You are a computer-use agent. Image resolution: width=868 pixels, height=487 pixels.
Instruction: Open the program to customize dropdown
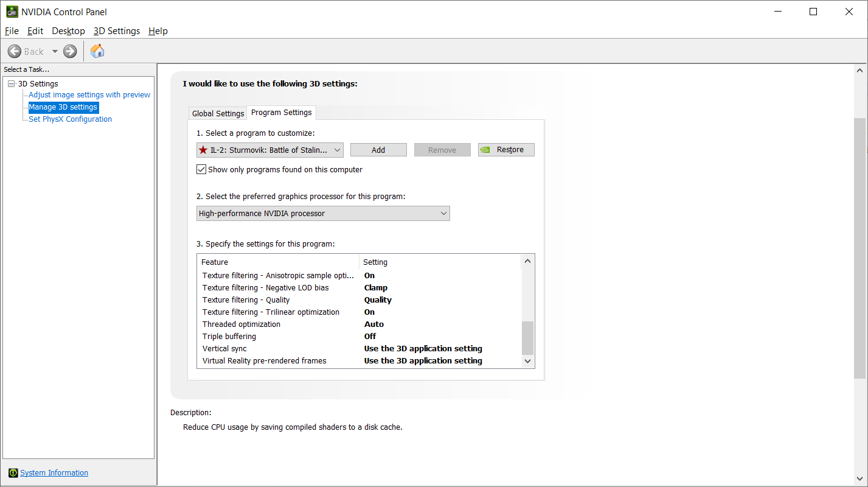[x=270, y=150]
